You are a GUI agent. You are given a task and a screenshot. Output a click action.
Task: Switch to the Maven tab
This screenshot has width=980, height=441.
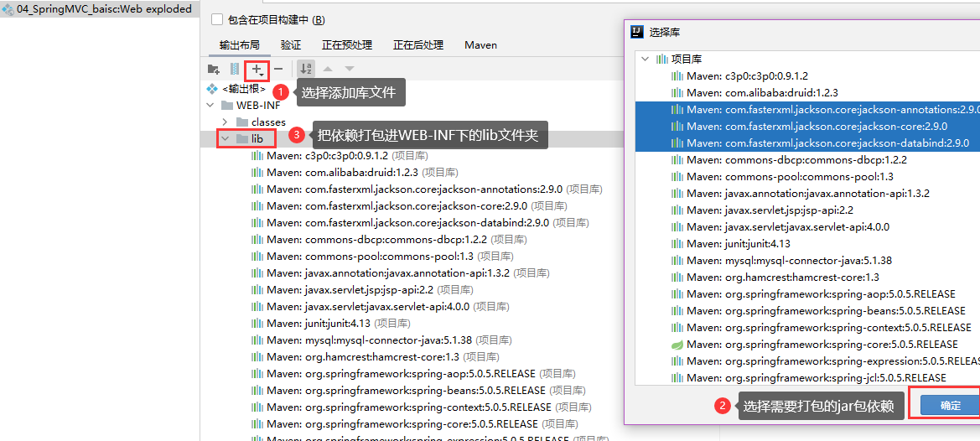click(x=480, y=45)
